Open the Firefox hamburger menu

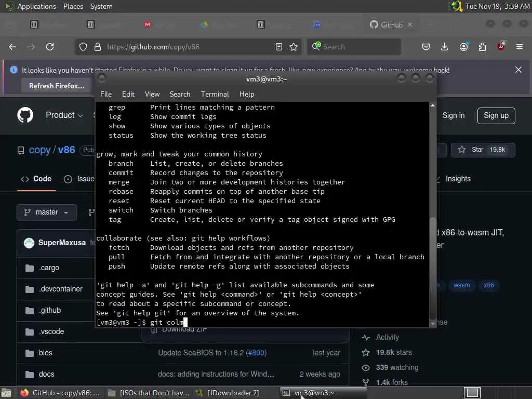[x=520, y=47]
